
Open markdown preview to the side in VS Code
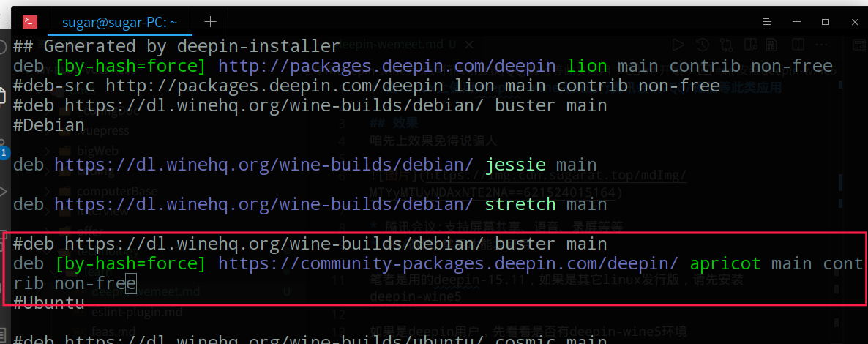751,45
